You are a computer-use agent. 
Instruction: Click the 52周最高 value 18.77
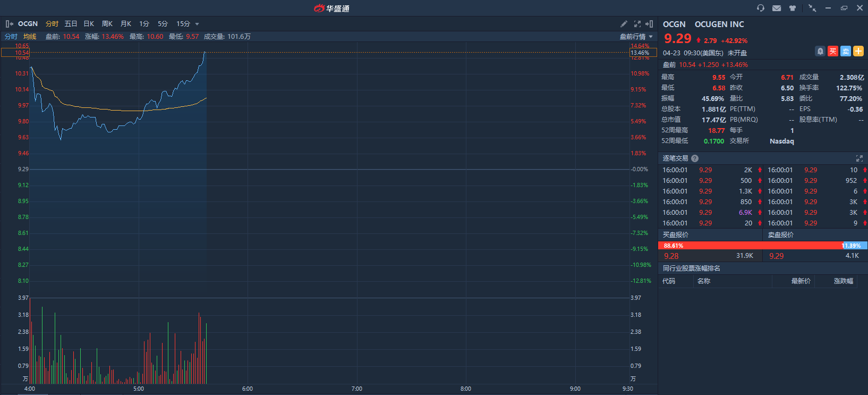click(716, 130)
